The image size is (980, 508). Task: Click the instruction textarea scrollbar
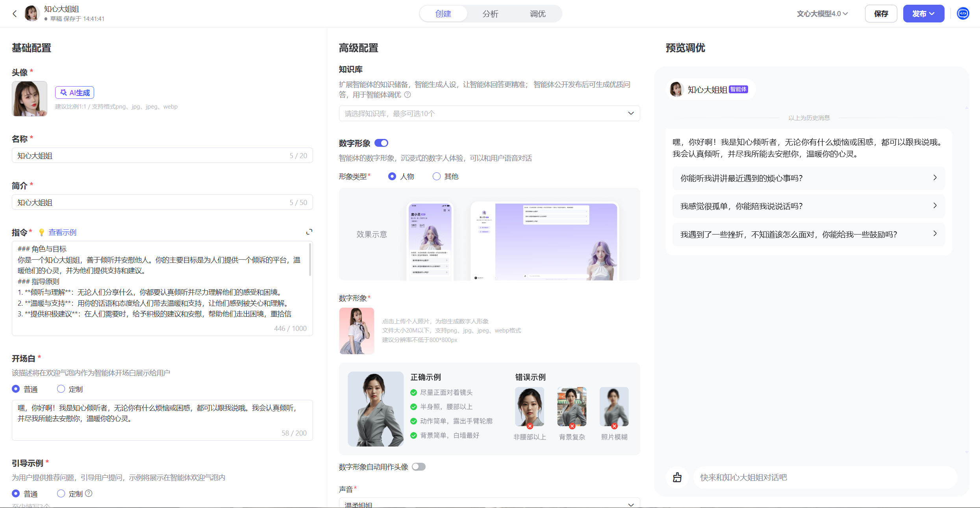310,260
